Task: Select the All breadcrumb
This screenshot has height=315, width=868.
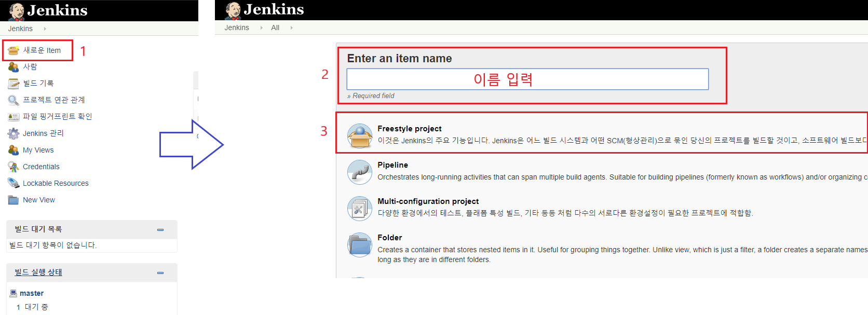Action: pyautogui.click(x=275, y=28)
